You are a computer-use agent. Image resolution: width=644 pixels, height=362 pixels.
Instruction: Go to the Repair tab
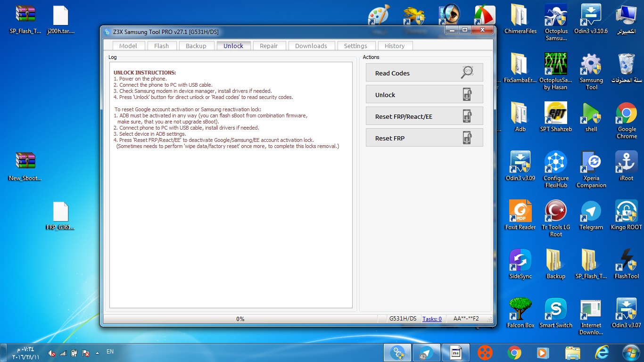click(269, 46)
